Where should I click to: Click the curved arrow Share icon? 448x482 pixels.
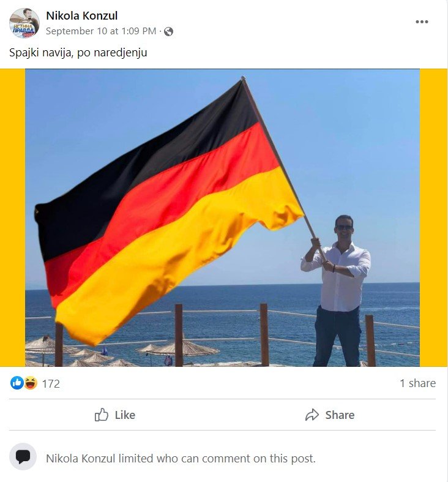pyautogui.click(x=312, y=415)
